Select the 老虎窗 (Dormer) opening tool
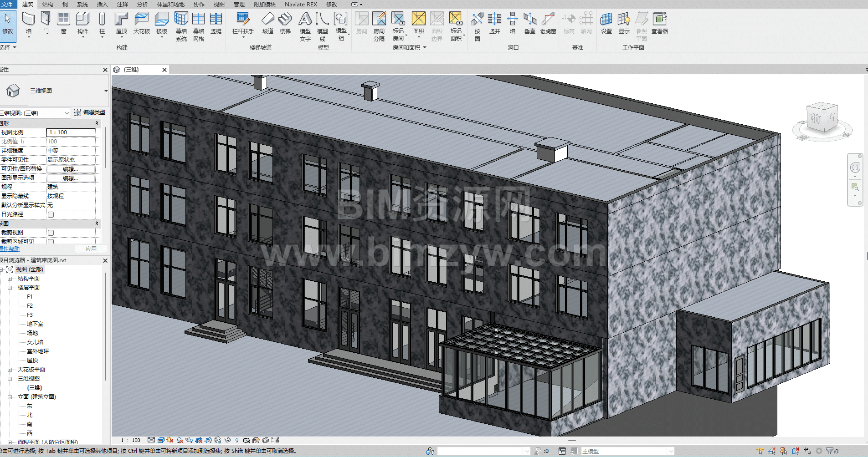Image resolution: width=868 pixels, height=457 pixels. click(x=548, y=23)
